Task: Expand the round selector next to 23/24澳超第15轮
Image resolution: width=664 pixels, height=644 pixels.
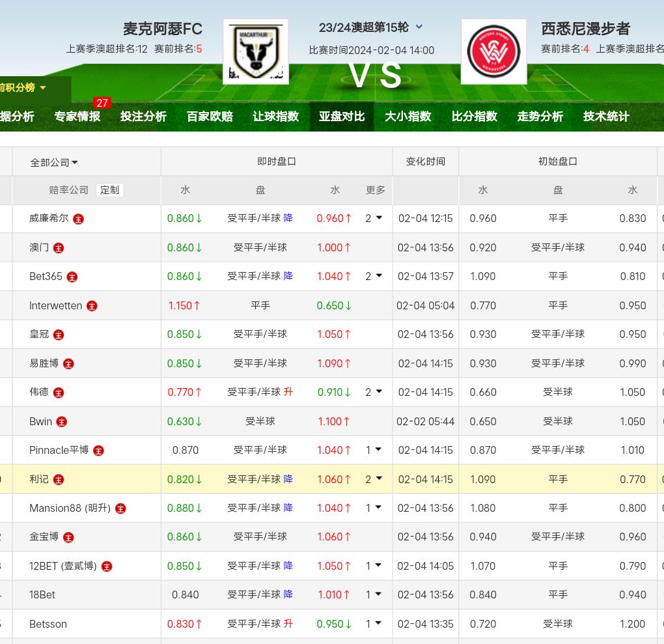Action: 419,27
